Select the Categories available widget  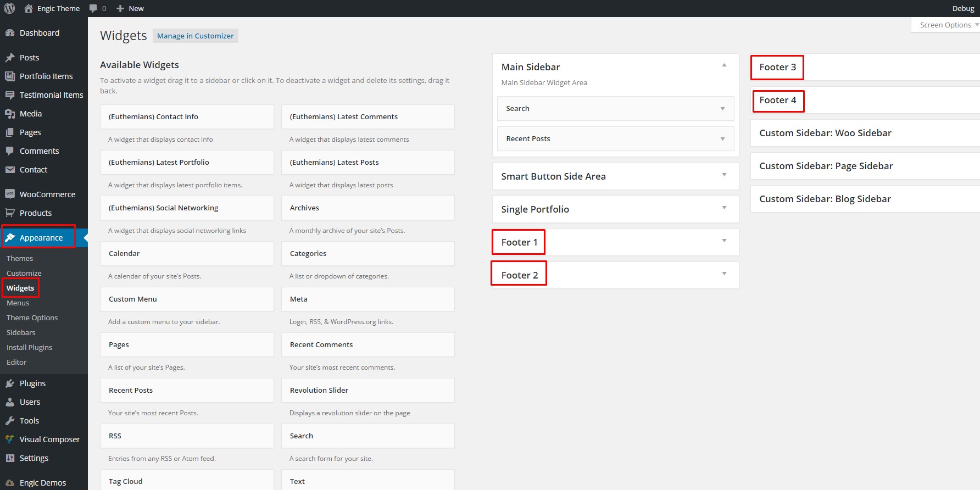point(368,253)
